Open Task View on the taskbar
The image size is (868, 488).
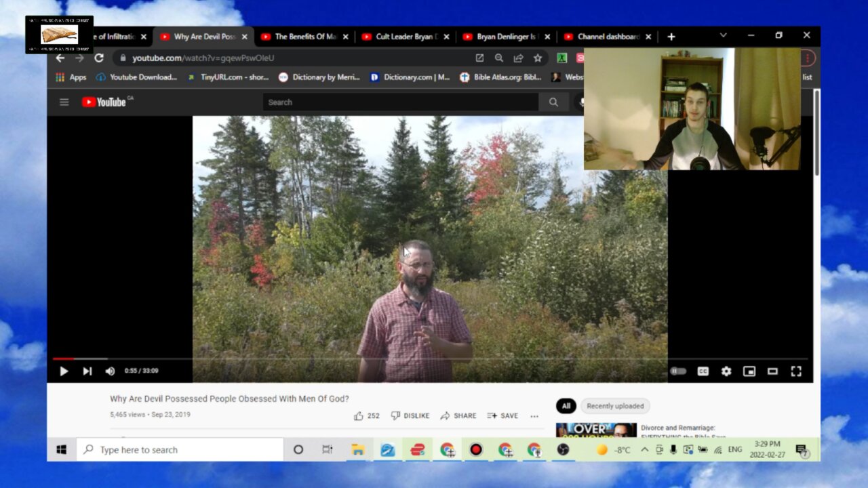point(327,449)
